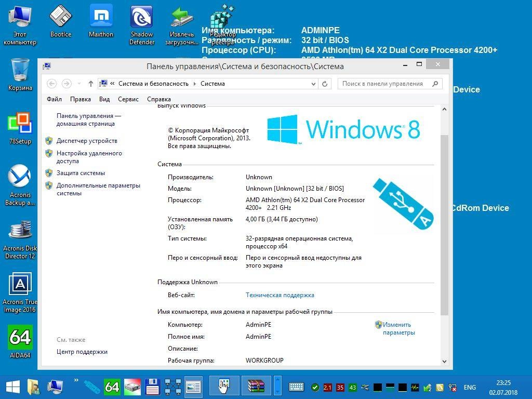Click the vertical scrollbar thumb
The height and width of the screenshot is (399, 532).
tap(445, 225)
